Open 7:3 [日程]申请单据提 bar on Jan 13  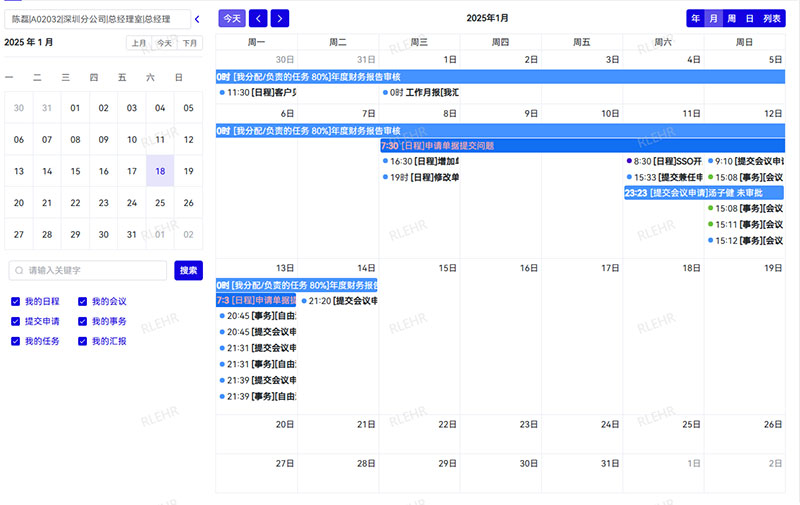click(x=256, y=300)
